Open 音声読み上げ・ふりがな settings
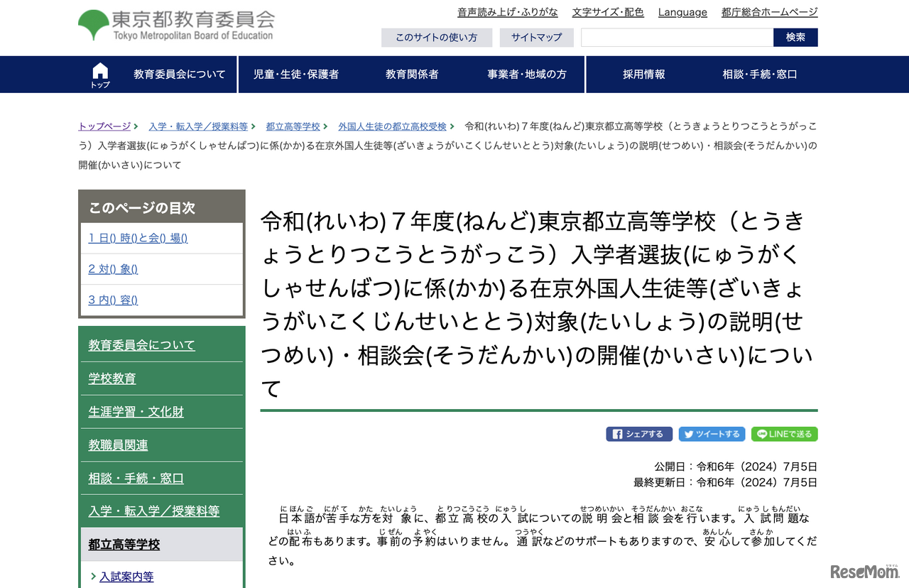The width and height of the screenshot is (909, 588). pyautogui.click(x=507, y=11)
